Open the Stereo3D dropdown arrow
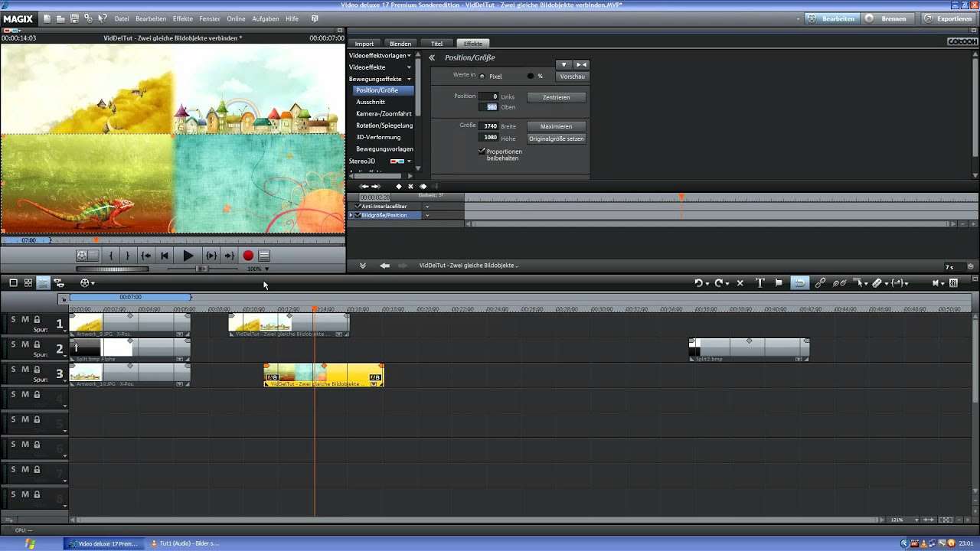This screenshot has height=551, width=980. [409, 161]
